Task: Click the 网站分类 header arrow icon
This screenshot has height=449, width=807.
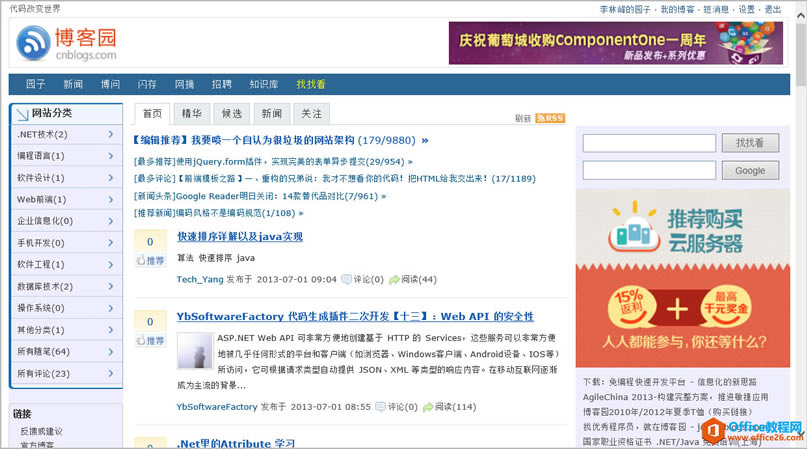Action: (x=22, y=114)
